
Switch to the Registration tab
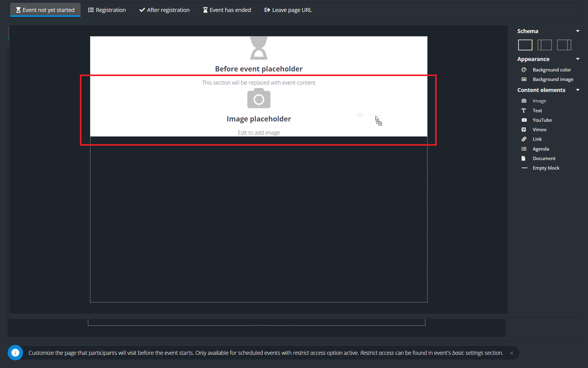pyautogui.click(x=107, y=10)
